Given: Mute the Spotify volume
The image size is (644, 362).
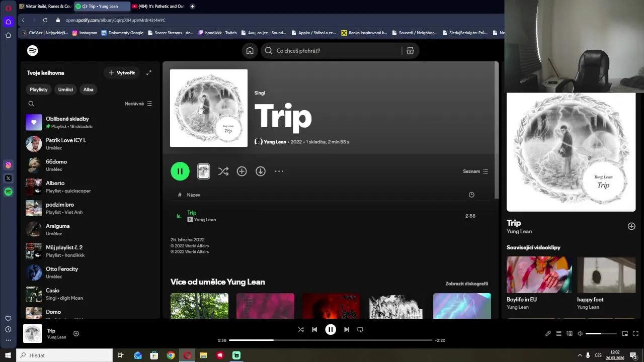Looking at the screenshot, I should 580,333.
